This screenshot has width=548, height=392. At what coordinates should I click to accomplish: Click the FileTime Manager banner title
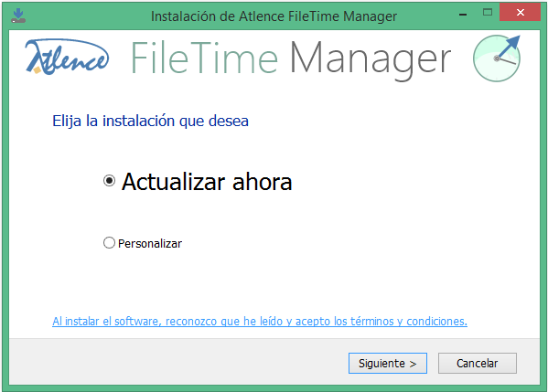[291, 58]
